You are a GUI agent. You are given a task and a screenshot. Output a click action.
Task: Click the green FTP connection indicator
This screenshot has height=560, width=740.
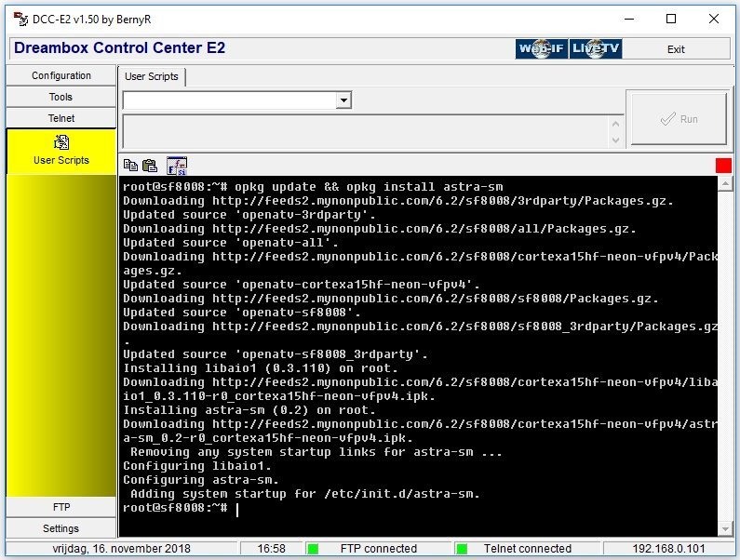coord(313,549)
